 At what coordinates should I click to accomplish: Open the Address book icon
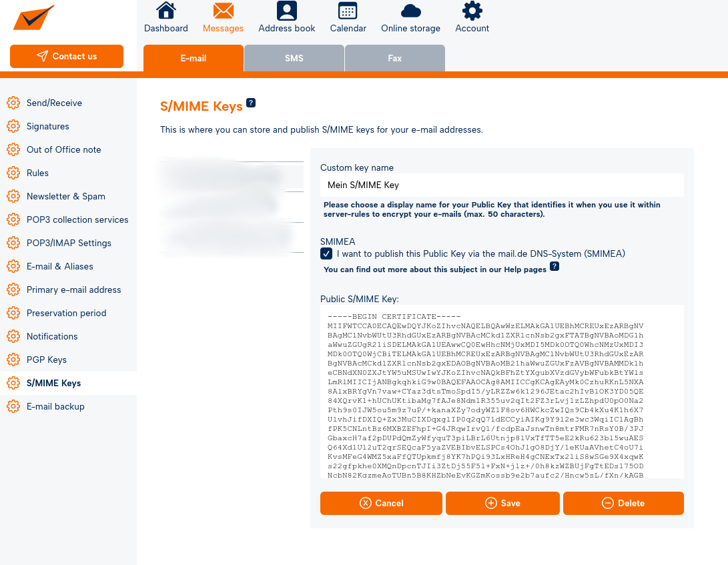[286, 11]
